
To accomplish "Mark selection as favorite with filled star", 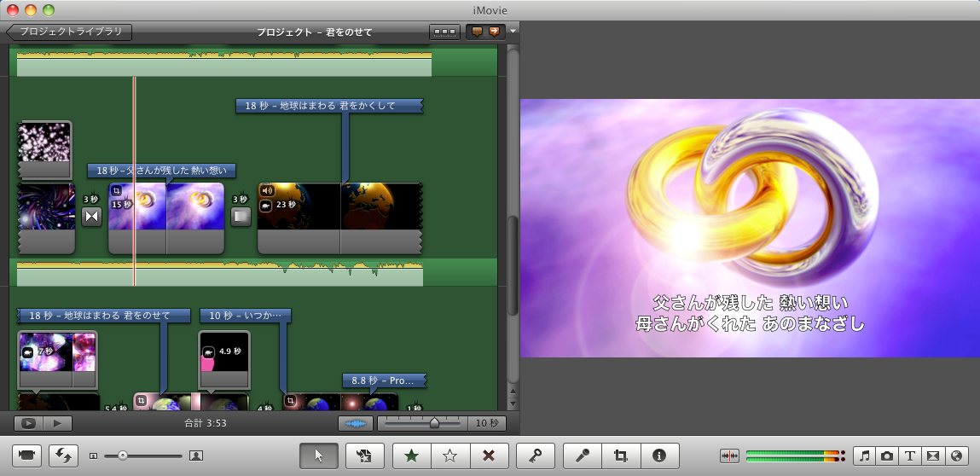I will [411, 456].
